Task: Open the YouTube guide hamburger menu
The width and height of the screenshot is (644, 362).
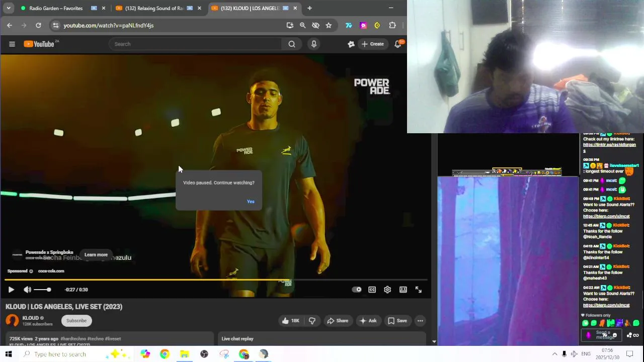Action: click(12, 44)
